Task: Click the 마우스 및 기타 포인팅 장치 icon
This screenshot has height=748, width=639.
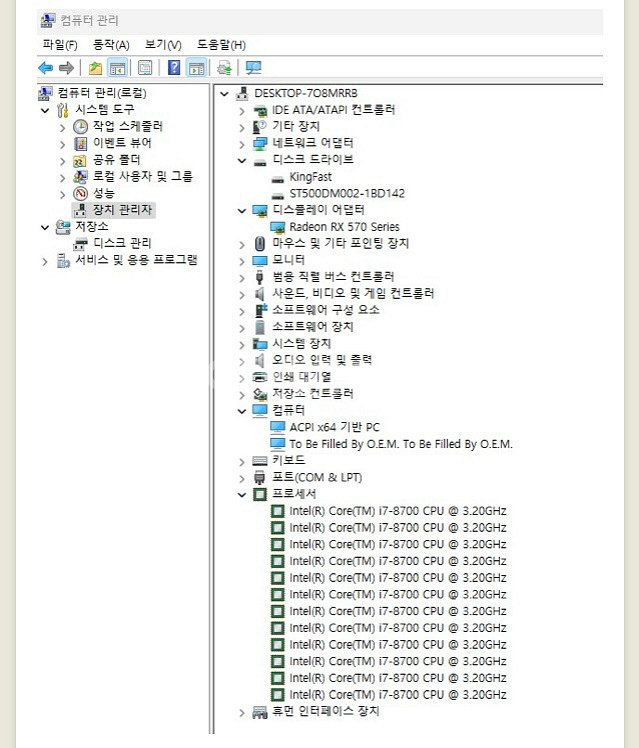Action: [260, 244]
